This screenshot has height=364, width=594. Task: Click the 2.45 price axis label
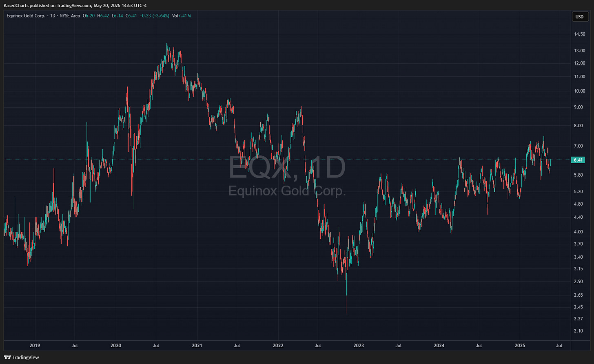point(579,307)
